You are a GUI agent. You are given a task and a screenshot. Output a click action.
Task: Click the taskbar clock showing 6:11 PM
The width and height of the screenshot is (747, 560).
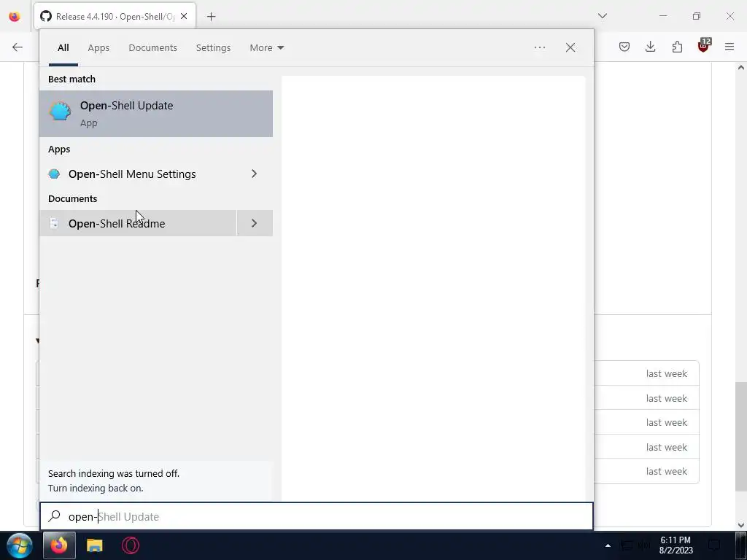(676, 545)
